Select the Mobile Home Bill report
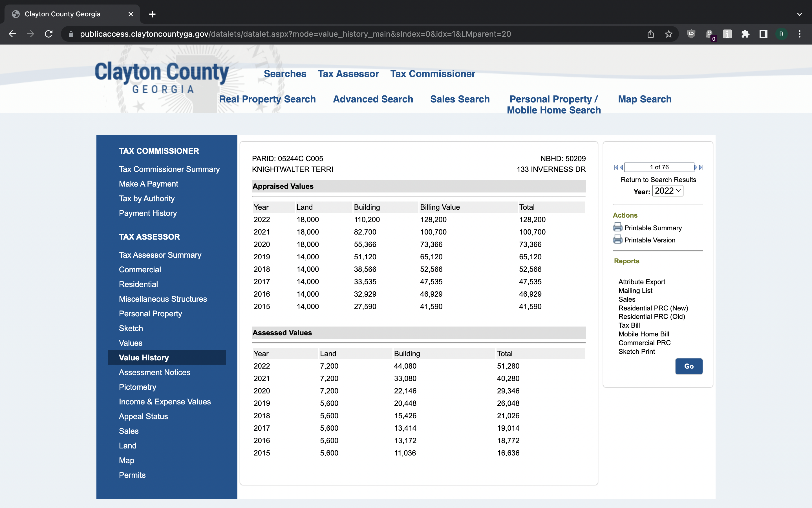This screenshot has height=508, width=812. [x=644, y=334]
